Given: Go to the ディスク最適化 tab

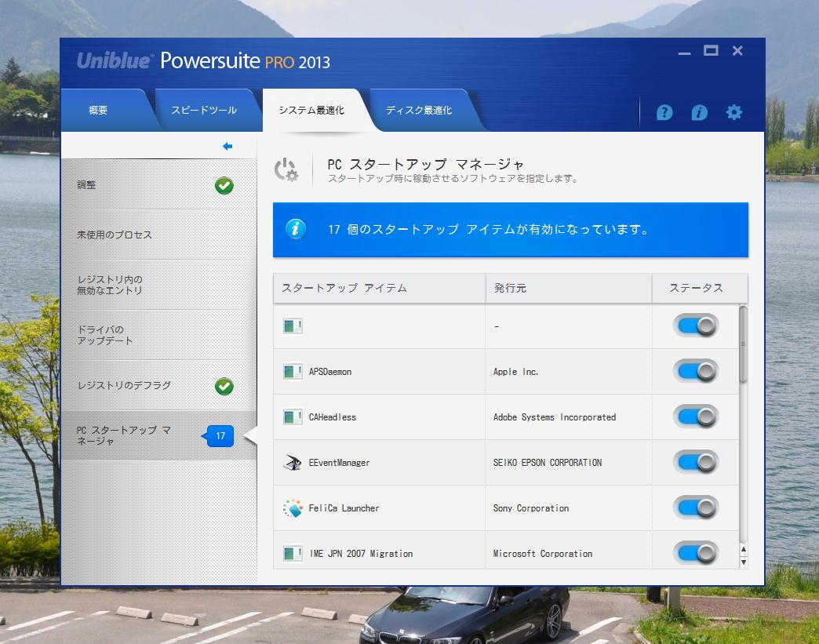Looking at the screenshot, I should pyautogui.click(x=419, y=110).
